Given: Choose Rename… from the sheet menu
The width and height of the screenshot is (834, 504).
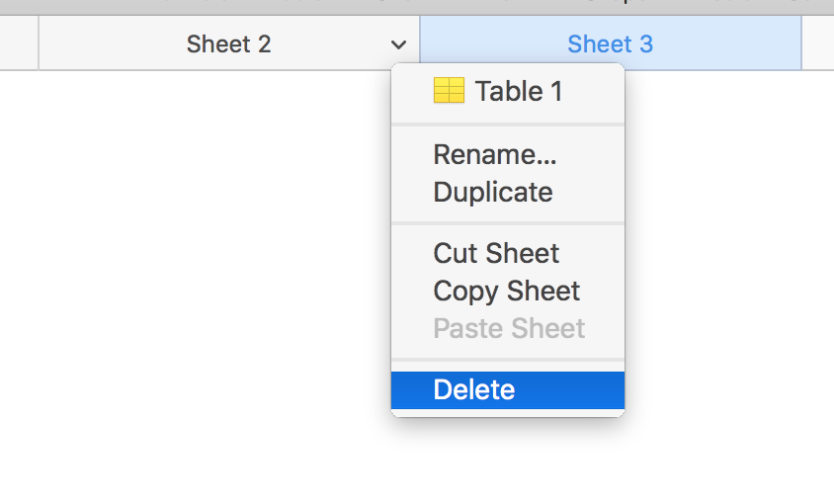Looking at the screenshot, I should pos(495,155).
